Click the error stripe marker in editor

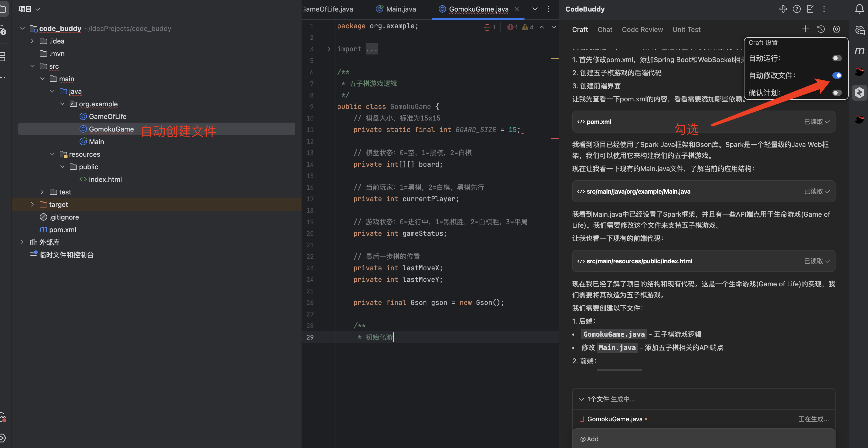pyautogui.click(x=555, y=139)
